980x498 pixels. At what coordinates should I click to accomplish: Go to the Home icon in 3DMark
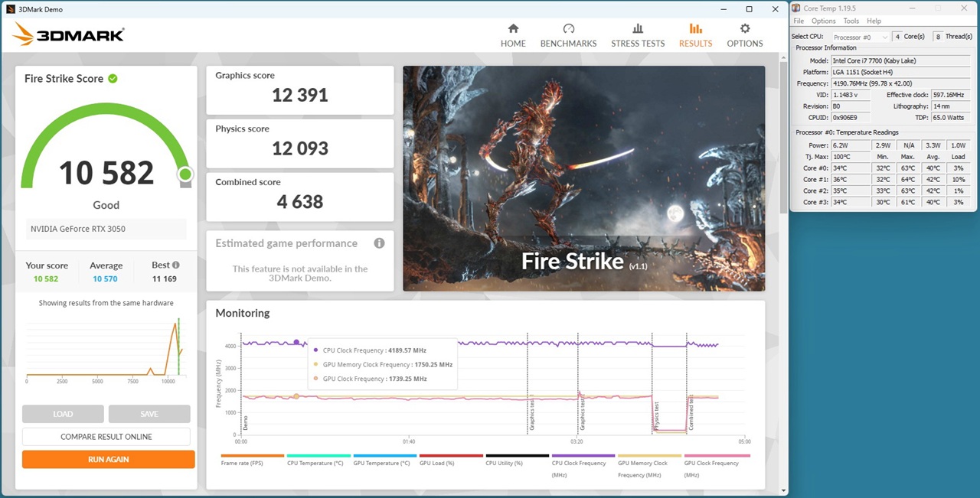[x=513, y=29]
